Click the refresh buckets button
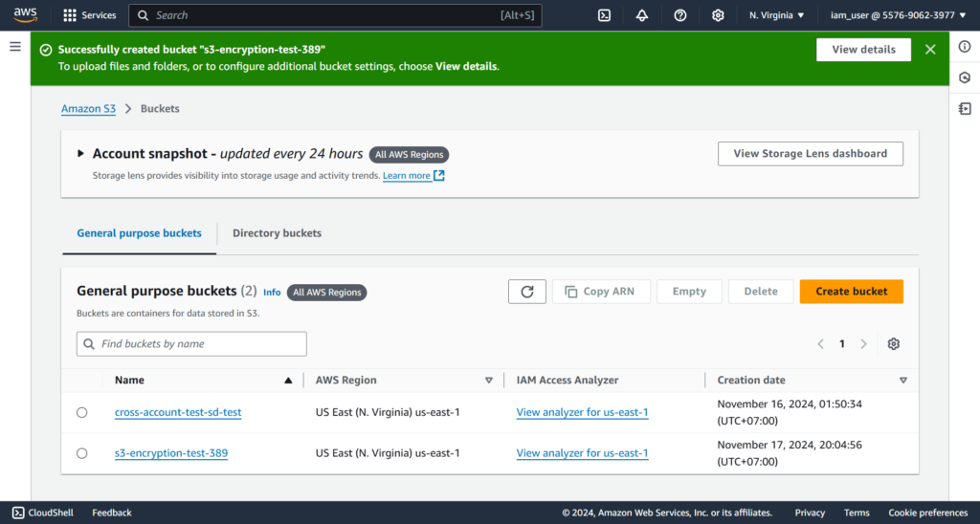980x524 pixels. (526, 292)
